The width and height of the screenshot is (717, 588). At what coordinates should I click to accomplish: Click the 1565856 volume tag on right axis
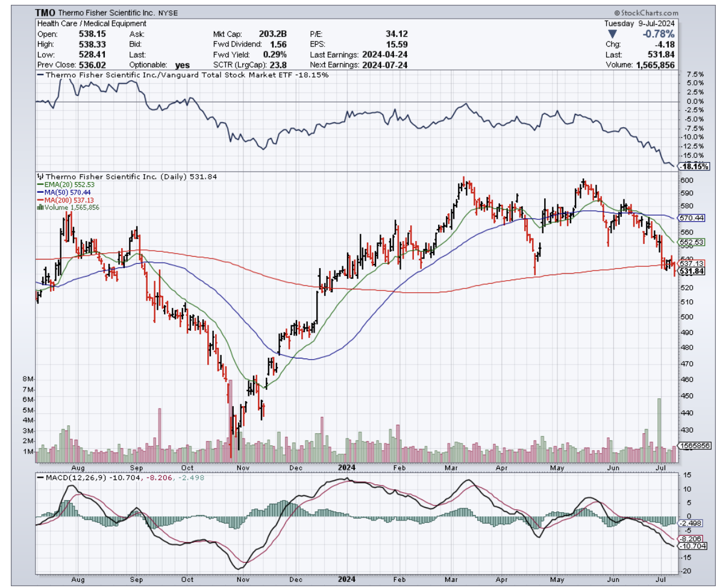click(x=695, y=445)
